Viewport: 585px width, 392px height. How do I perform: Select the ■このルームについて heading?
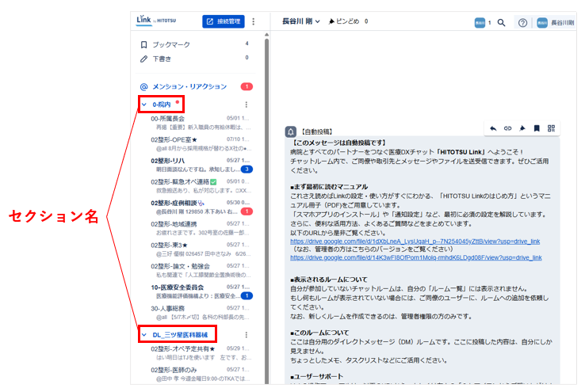pyautogui.click(x=319, y=333)
